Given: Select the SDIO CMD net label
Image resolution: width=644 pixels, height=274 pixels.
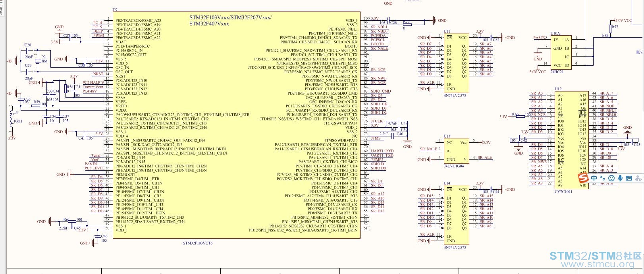Looking at the screenshot, I should 381,91.
